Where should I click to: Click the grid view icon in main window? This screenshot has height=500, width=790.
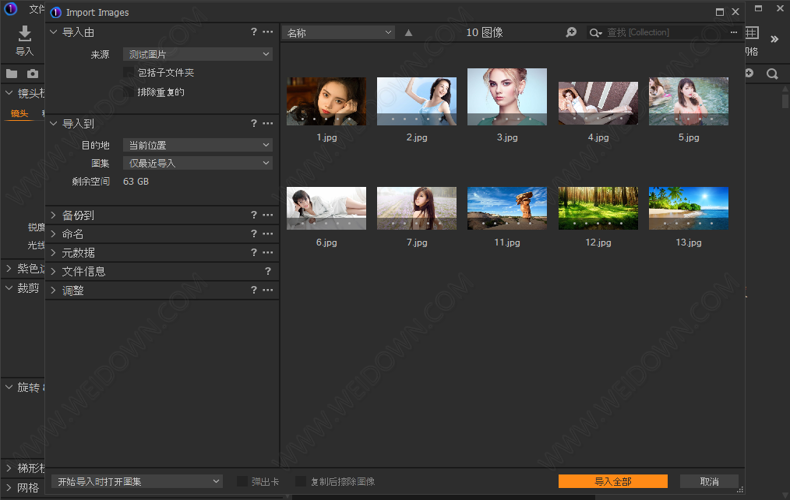pyautogui.click(x=752, y=33)
